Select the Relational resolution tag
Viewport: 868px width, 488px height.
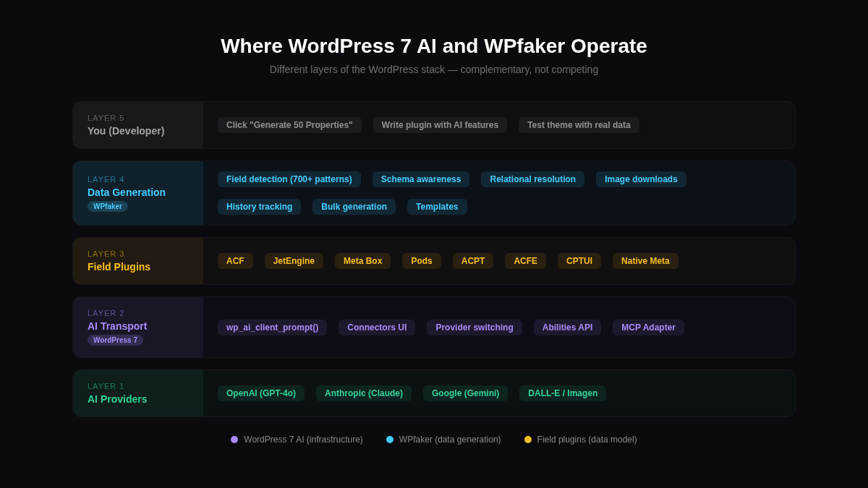tap(533, 179)
